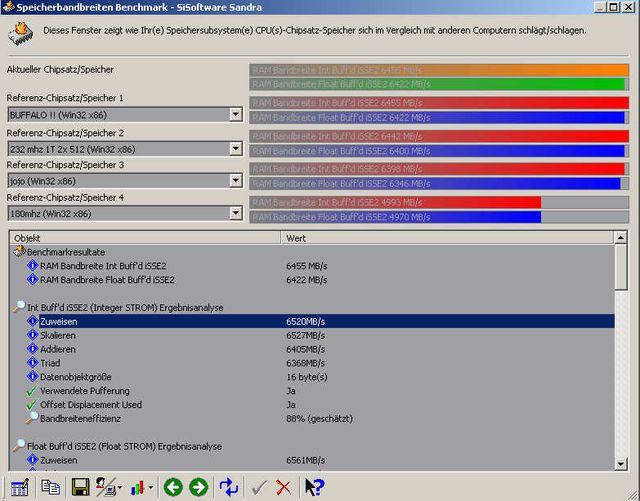Screen dimensions: 640x501
Task: Click the 180mhz (Win32 x86) combo box
Action: click(125, 213)
